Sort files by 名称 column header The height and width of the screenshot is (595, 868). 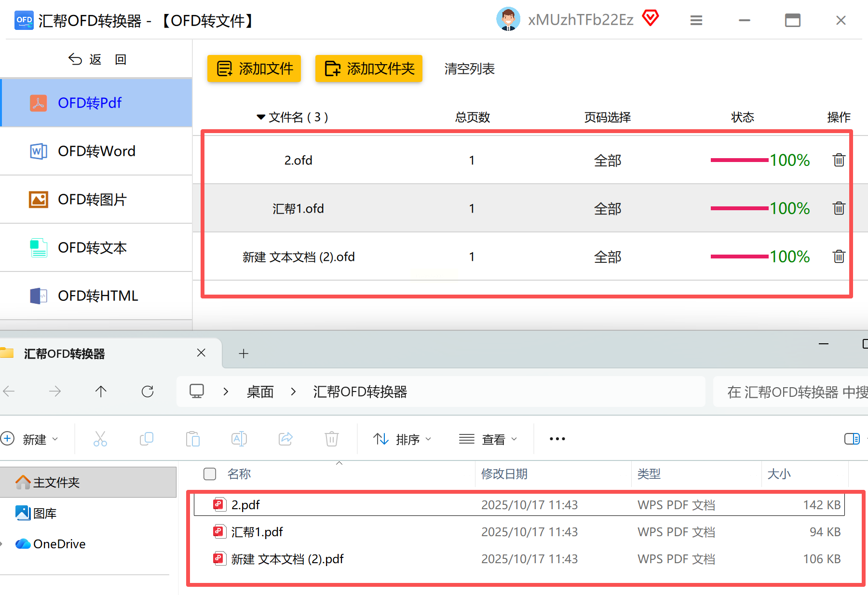(x=239, y=474)
